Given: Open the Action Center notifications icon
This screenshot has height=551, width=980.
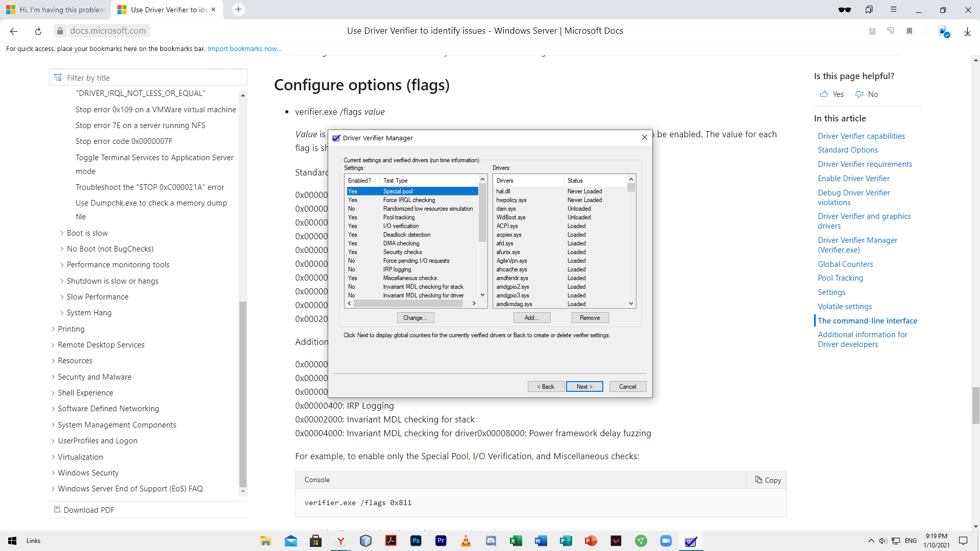Looking at the screenshot, I should (963, 541).
